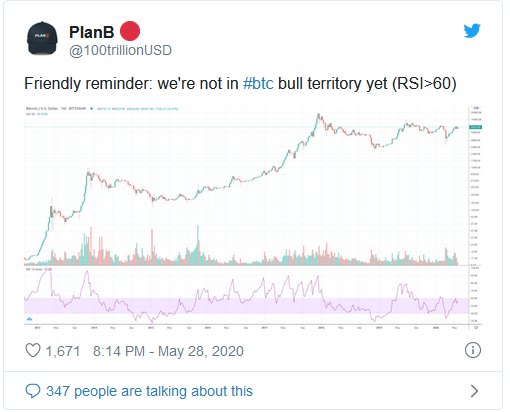The width and height of the screenshot is (510, 412).
Task: Click the chart settings icon at bottom-right axis
Action: (x=476, y=328)
